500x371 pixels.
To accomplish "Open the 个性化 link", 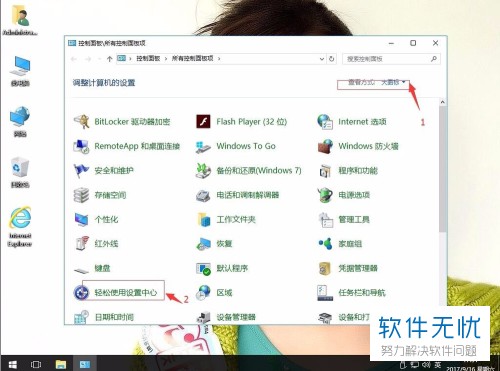I will pyautogui.click(x=106, y=220).
